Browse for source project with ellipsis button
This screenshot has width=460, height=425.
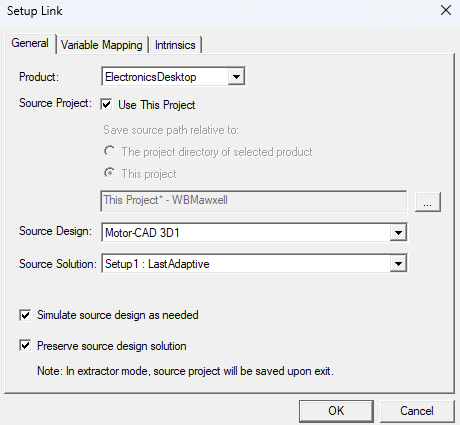428,202
